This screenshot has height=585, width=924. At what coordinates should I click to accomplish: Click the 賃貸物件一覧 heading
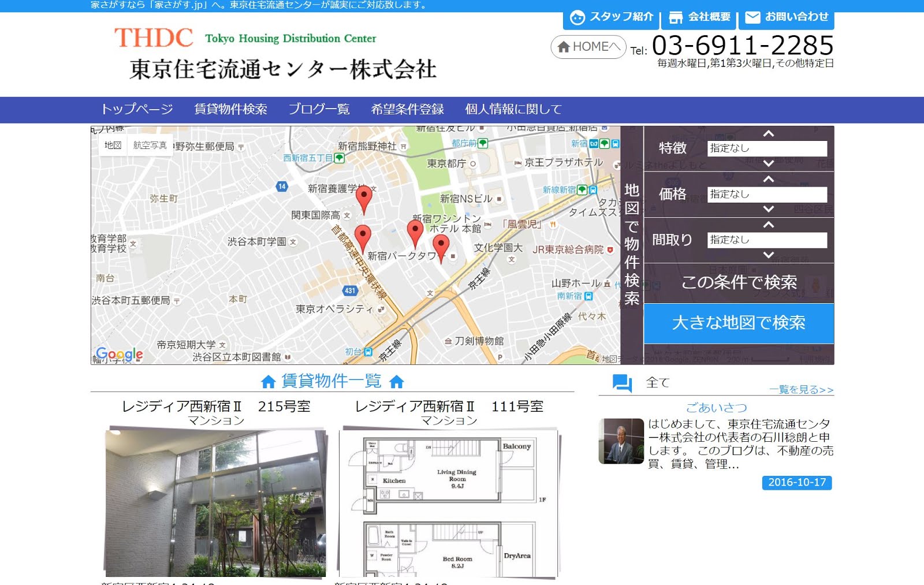click(x=331, y=381)
